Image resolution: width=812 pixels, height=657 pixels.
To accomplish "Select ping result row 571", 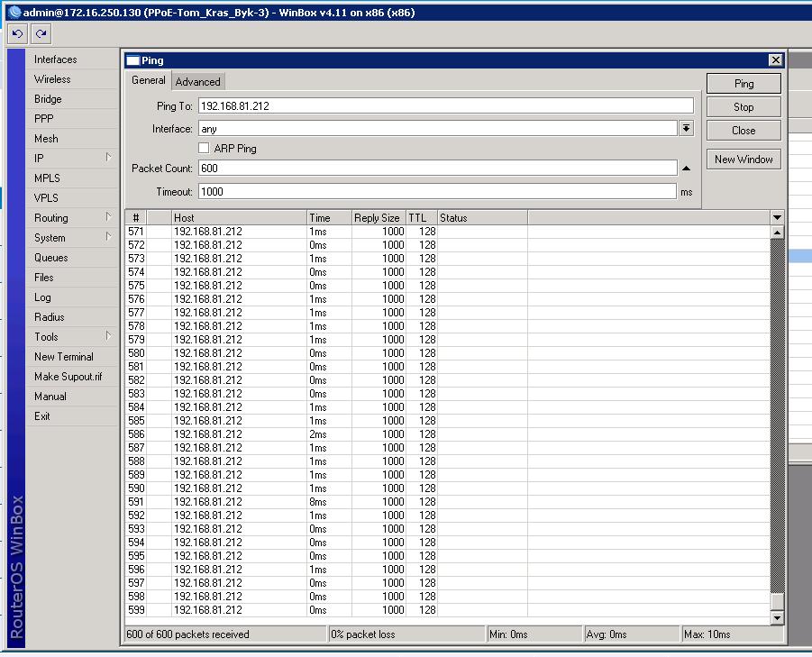I will [x=448, y=232].
